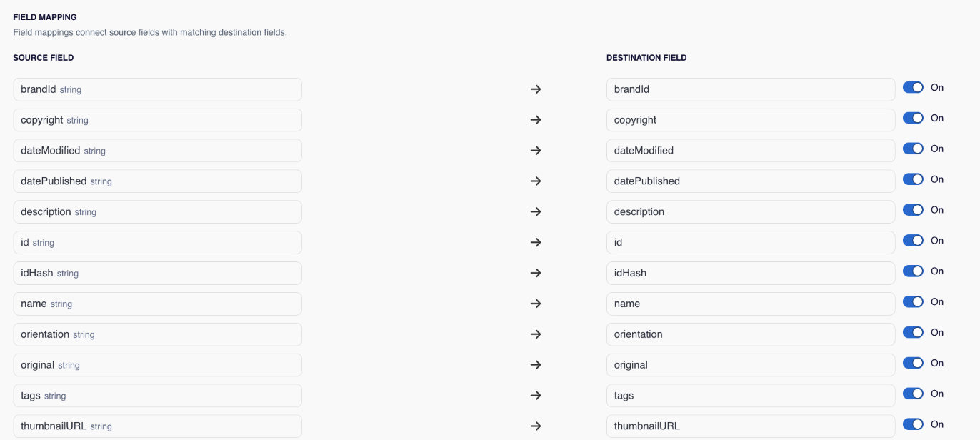980x440 pixels.
Task: Click the arrow icon in the brandId row
Action: [536, 89]
